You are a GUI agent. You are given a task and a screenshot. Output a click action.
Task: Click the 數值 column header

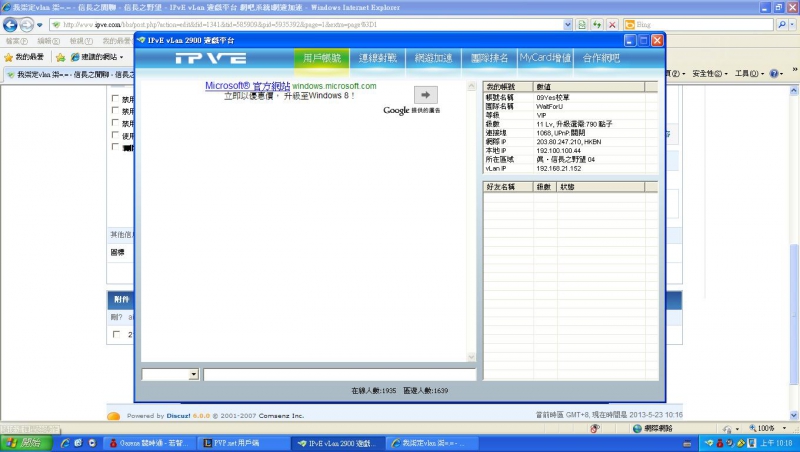589,87
